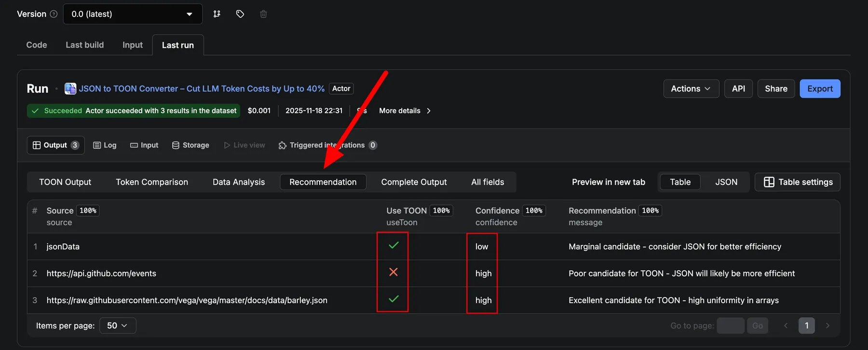Open the Storage section

point(190,145)
